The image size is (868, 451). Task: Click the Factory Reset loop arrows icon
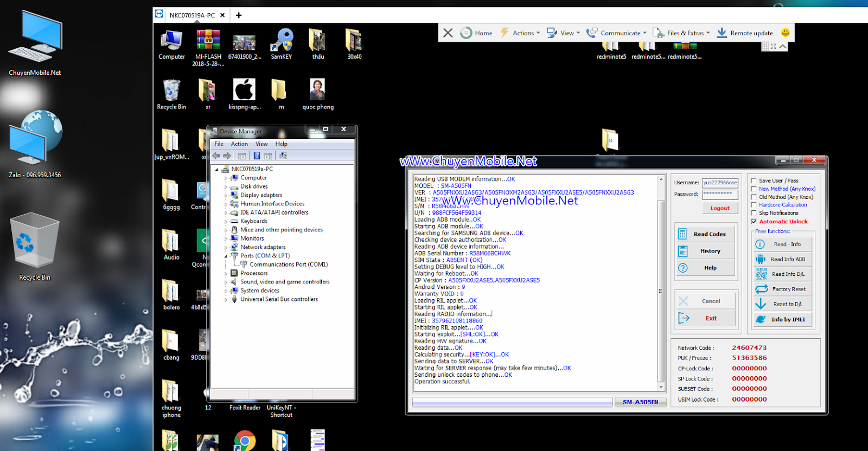762,289
